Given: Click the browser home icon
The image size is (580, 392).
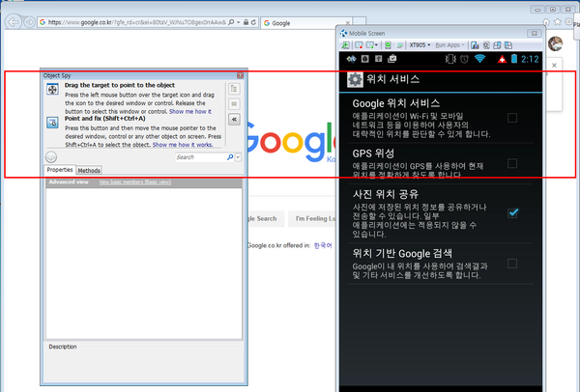Looking at the screenshot, I should (x=546, y=22).
